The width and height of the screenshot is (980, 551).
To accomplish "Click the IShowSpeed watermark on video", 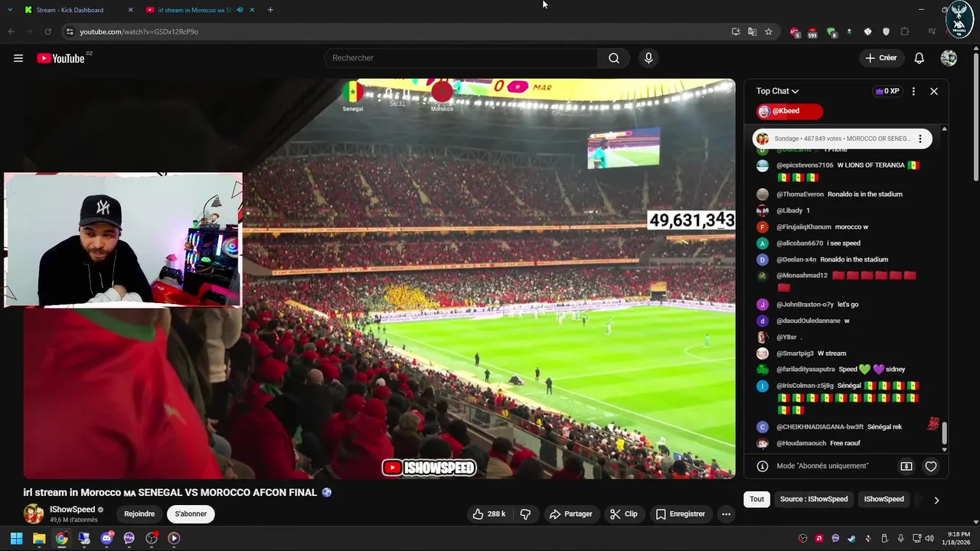I will pos(429,468).
